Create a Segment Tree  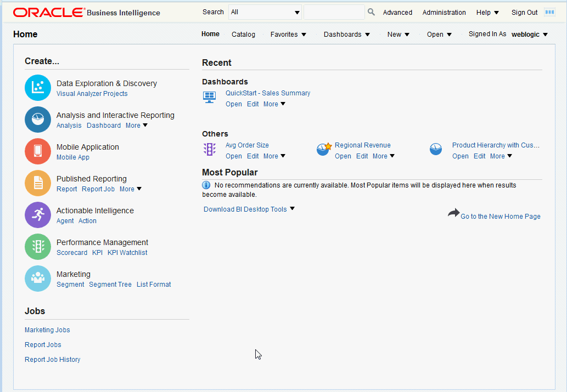(x=110, y=285)
